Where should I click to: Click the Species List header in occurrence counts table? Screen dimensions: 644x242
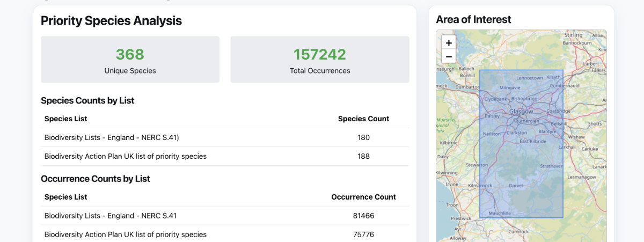(65, 197)
